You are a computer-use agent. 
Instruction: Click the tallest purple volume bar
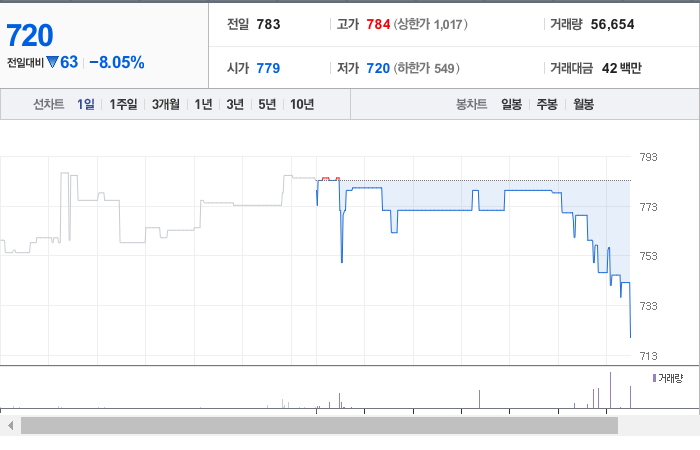pos(610,390)
